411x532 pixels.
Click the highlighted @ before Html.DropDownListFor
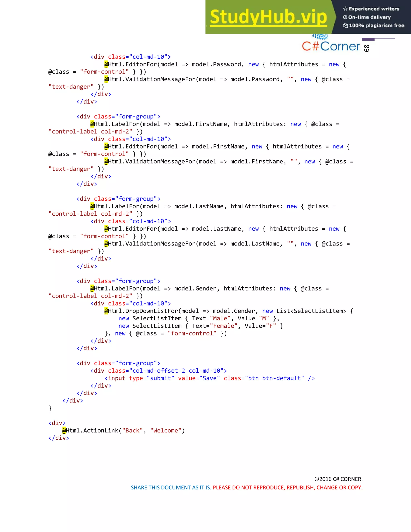point(106,311)
